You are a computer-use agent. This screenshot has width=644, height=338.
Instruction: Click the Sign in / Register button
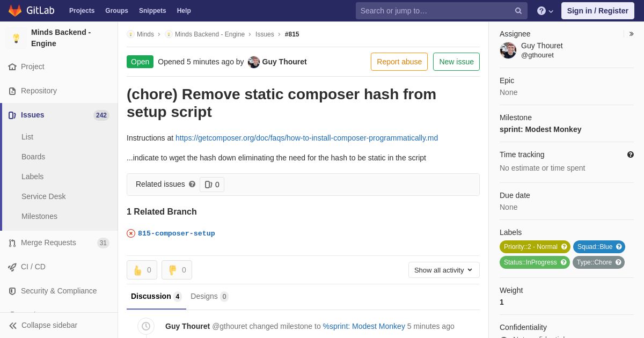(598, 11)
